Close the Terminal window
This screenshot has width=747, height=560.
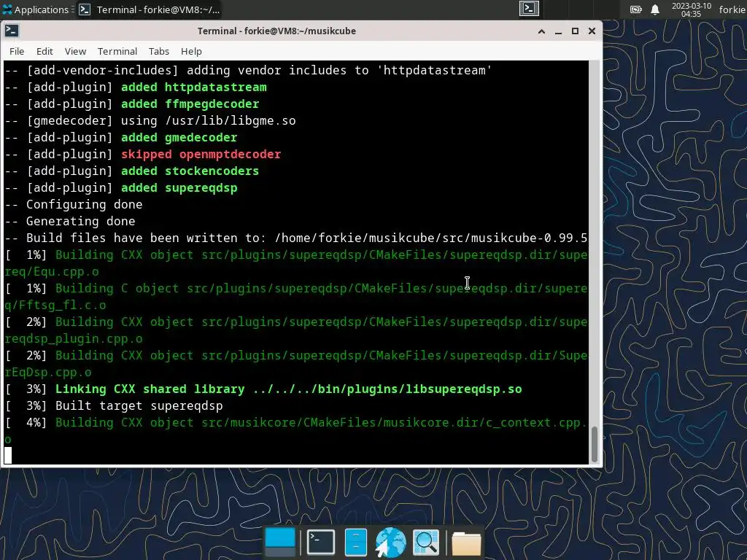pos(592,31)
